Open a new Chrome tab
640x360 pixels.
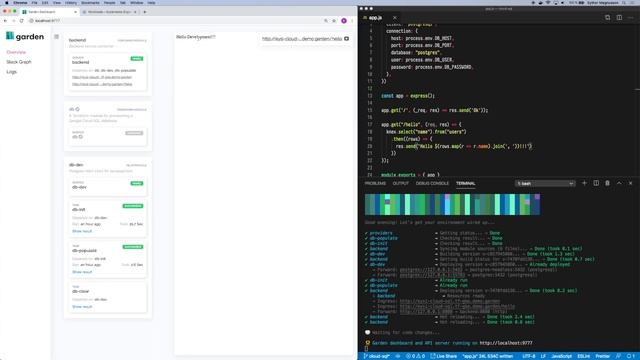[x=144, y=12]
